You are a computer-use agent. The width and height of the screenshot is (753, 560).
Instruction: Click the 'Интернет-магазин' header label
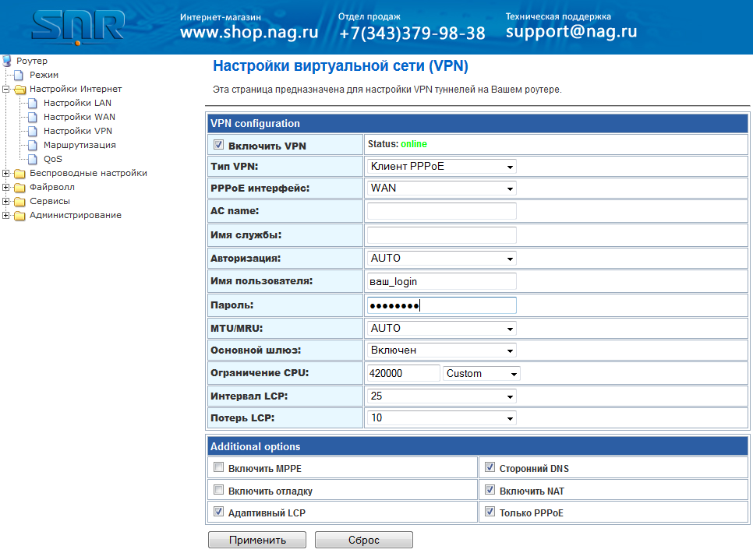click(221, 17)
